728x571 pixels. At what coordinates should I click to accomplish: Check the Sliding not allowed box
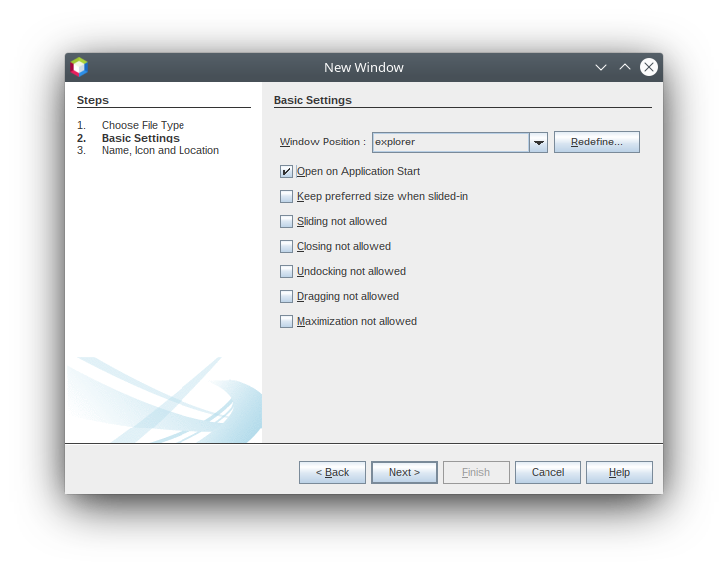287,222
